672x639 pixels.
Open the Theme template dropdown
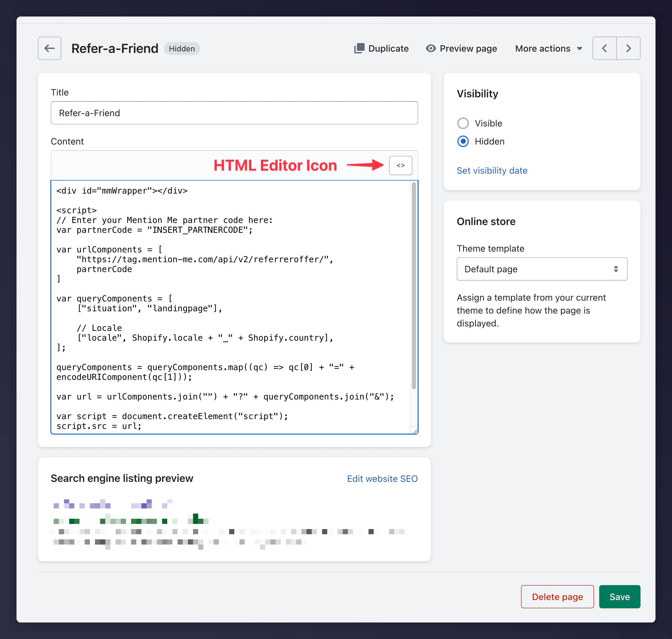[x=542, y=269]
